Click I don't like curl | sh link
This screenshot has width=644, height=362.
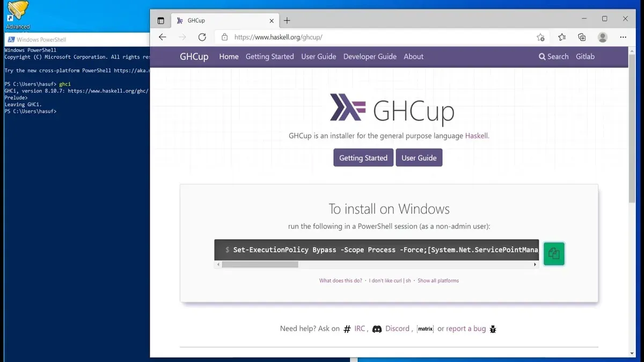point(390,280)
